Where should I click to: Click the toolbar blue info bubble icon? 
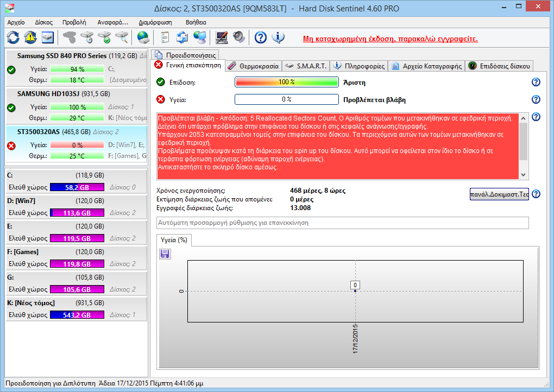pyautogui.click(x=278, y=37)
